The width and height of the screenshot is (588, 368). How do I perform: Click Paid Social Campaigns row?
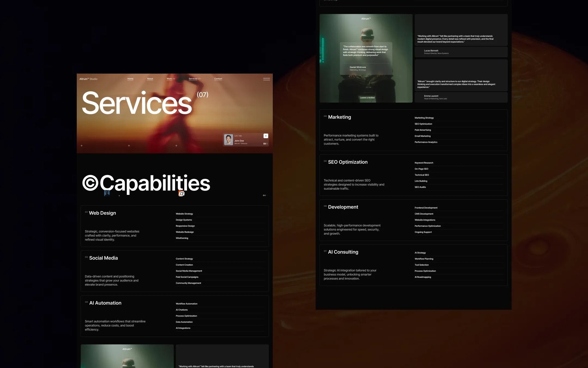coord(220,277)
